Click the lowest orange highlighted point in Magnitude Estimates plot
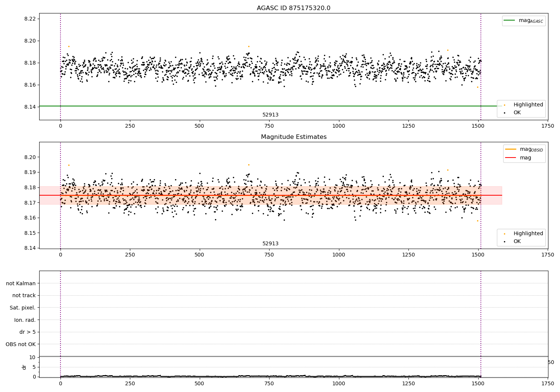 point(477,221)
